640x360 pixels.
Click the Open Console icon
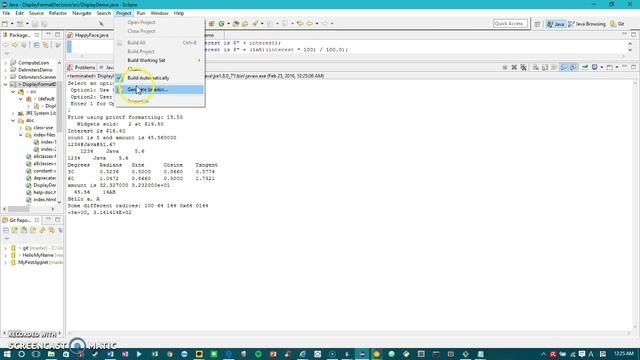tap(609, 67)
